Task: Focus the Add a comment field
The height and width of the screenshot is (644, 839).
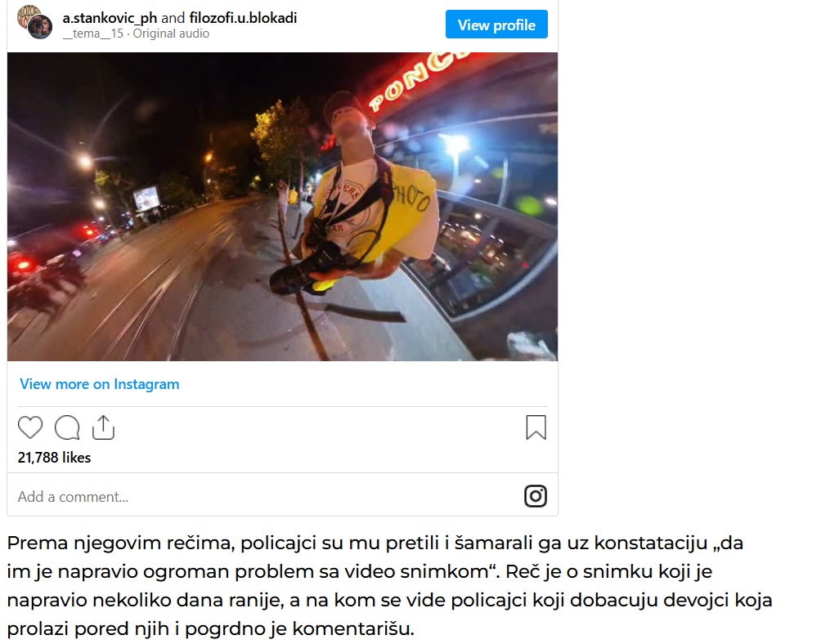Action: 267,496
